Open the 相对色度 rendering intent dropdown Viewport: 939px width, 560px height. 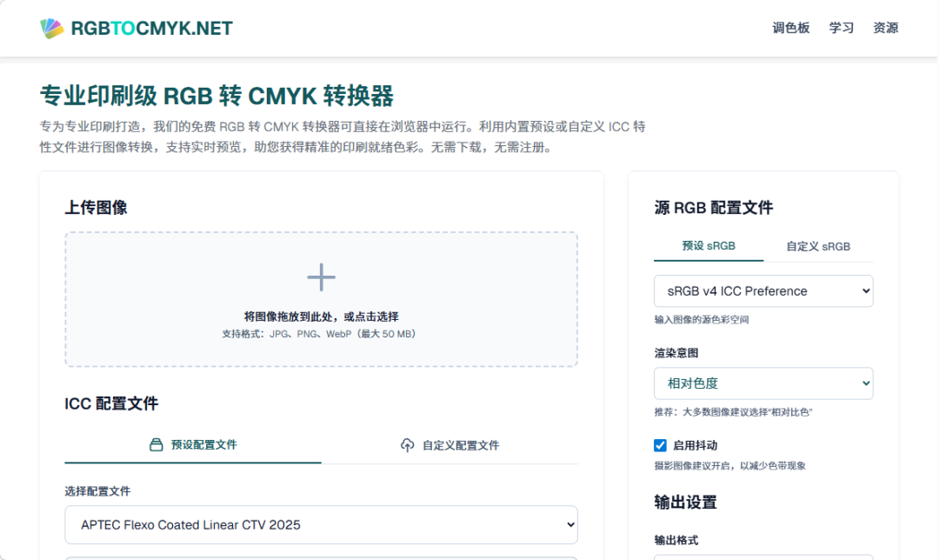763,383
